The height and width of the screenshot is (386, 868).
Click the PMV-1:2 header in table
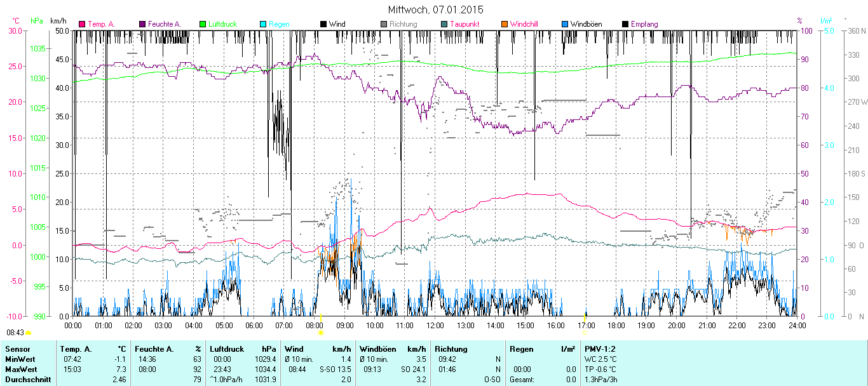[600, 349]
